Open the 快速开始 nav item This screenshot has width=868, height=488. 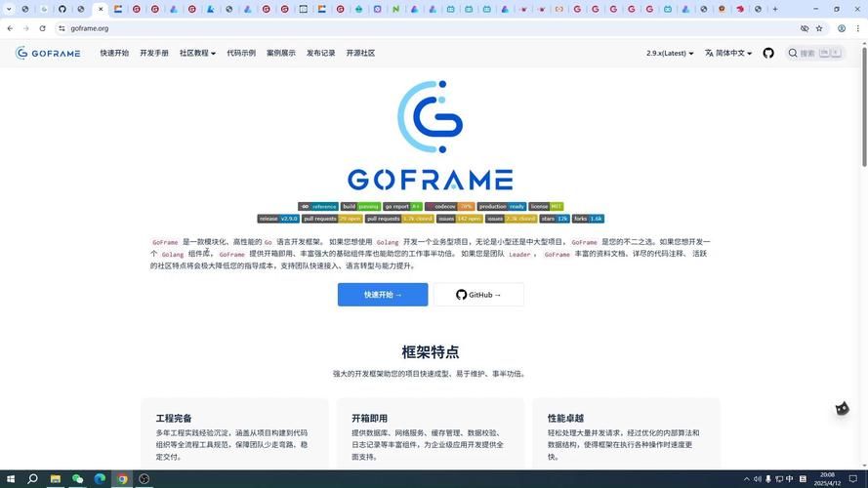114,53
